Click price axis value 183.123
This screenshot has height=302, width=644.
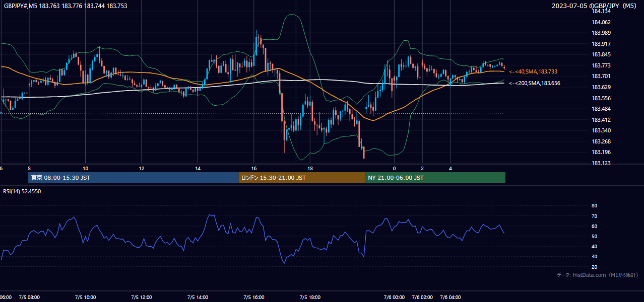point(601,163)
